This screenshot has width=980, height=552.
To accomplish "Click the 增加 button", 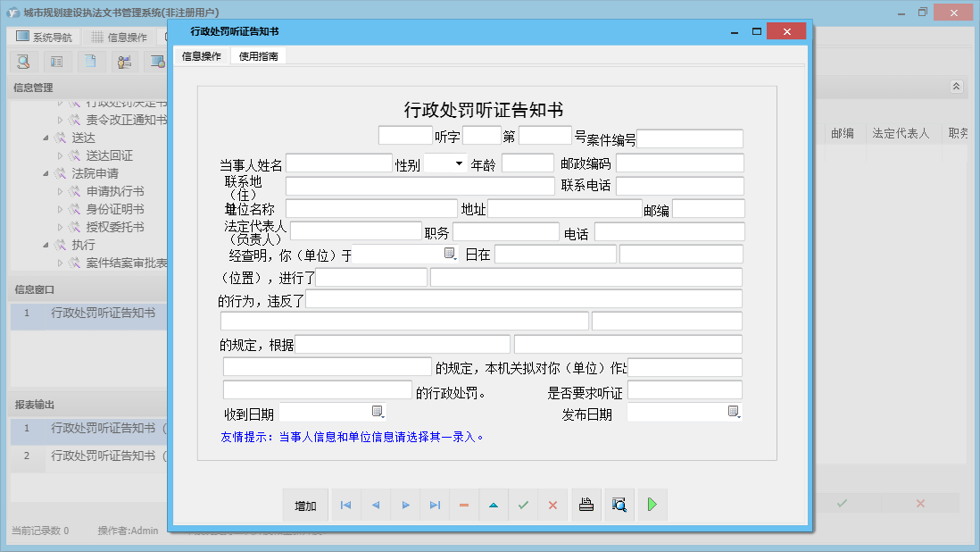I will click(305, 505).
